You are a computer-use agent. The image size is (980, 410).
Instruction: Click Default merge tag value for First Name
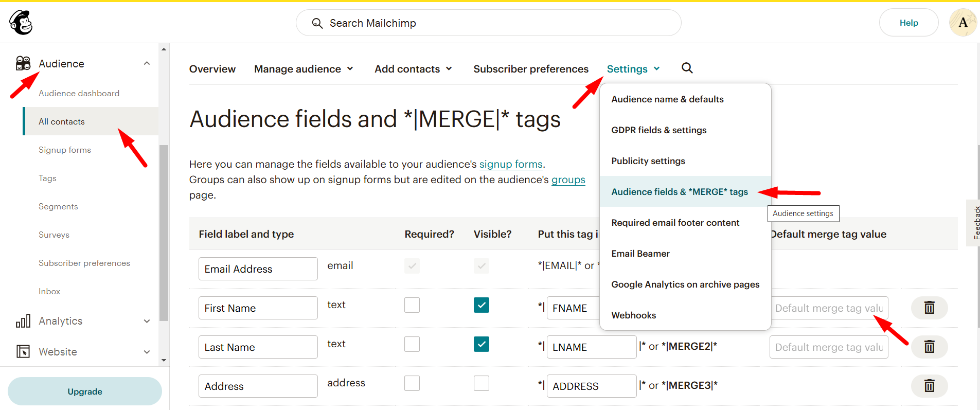point(829,308)
